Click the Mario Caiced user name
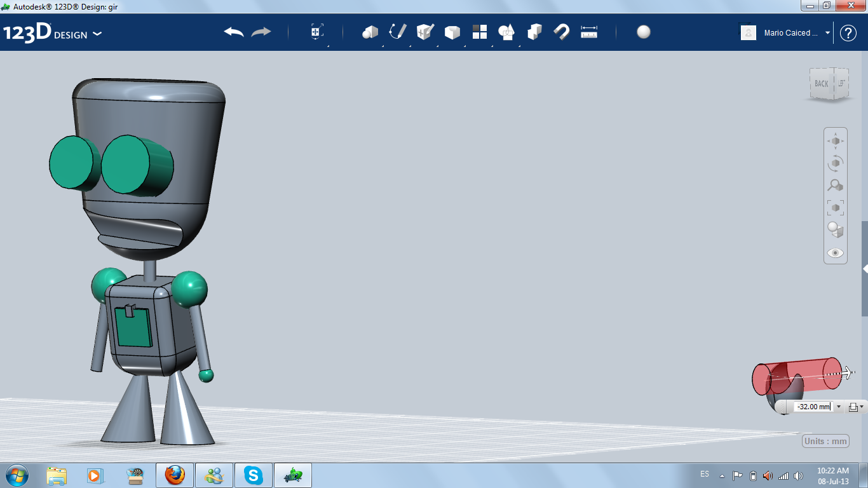868x488 pixels. pos(791,33)
